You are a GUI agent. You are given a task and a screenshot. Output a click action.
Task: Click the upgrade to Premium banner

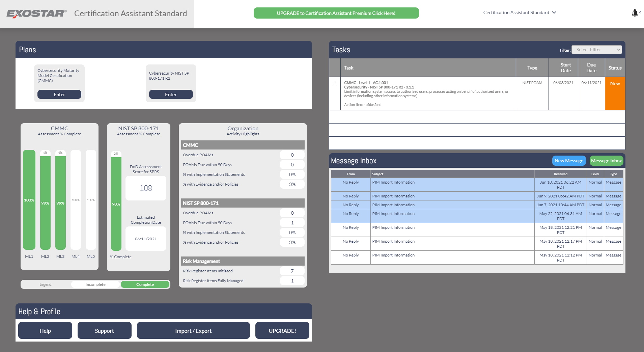pos(336,13)
